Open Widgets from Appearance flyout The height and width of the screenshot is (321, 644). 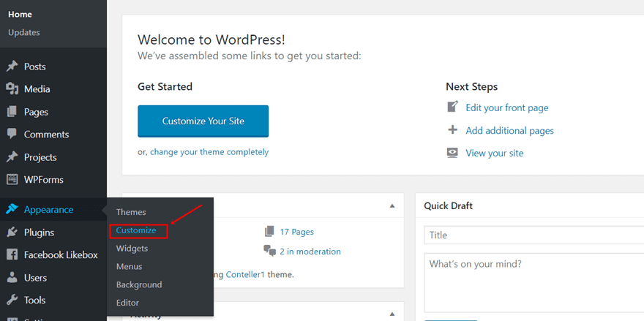132,249
